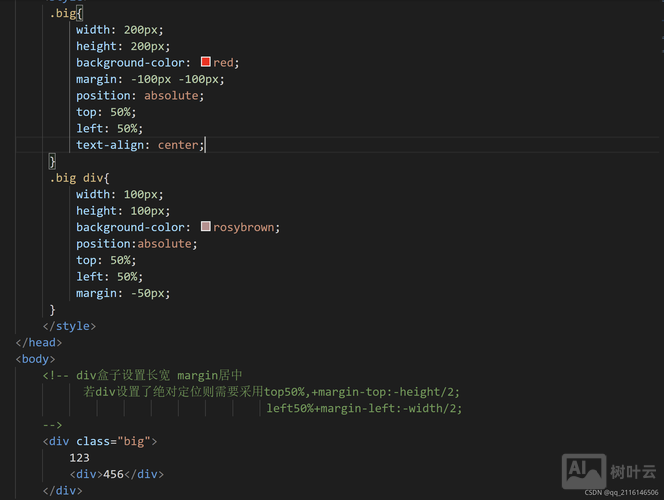Place cursor after text-align: center;
Image resolution: width=664 pixels, height=500 pixels.
coord(206,145)
